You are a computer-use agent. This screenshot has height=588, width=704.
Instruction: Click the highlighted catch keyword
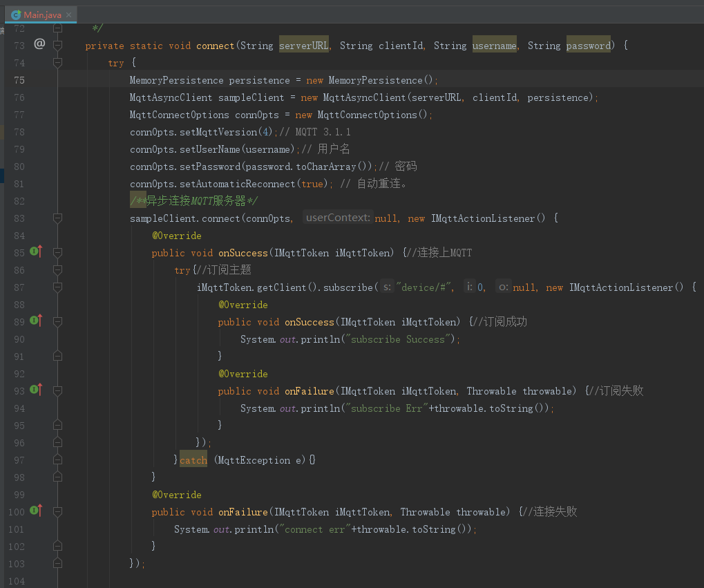point(193,460)
